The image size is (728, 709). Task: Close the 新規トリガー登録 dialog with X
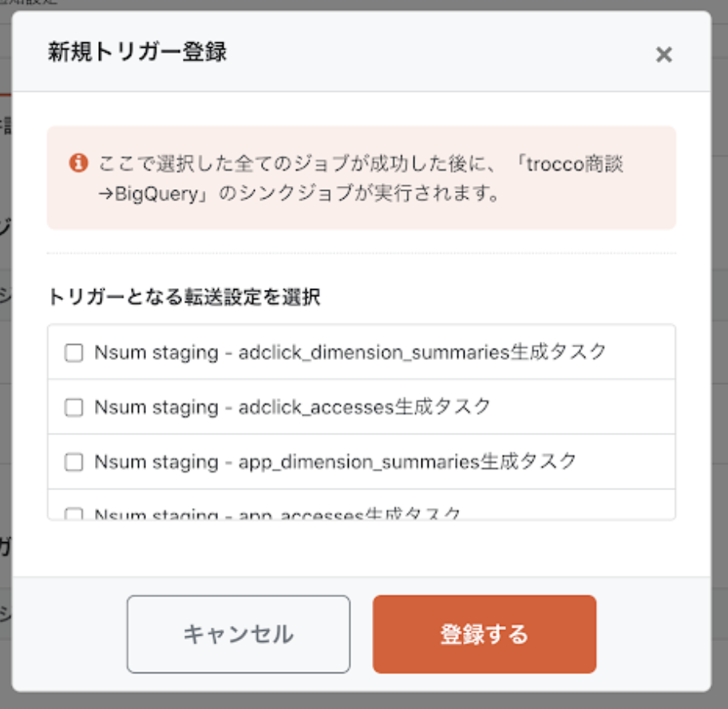pos(663,54)
